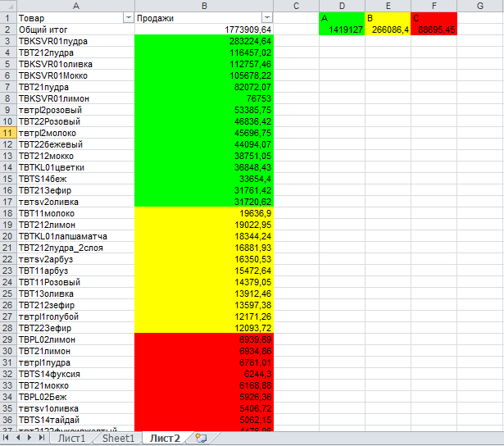
Task: Select value 12093,72
Action: click(x=204, y=328)
